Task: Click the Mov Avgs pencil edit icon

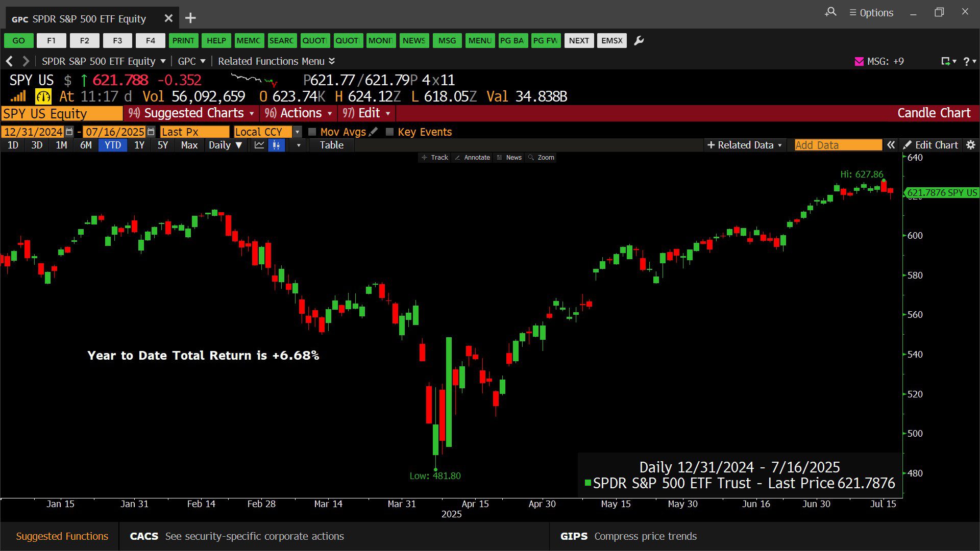Action: click(x=374, y=132)
